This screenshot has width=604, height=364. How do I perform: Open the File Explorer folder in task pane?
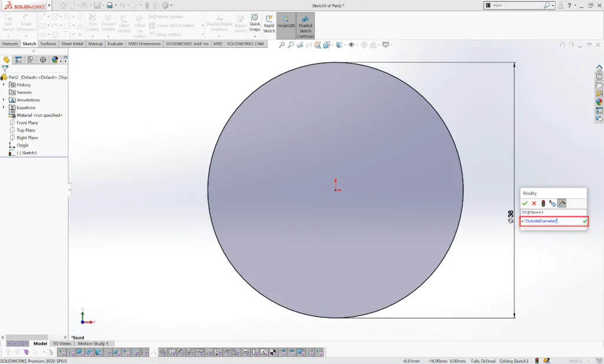[599, 85]
